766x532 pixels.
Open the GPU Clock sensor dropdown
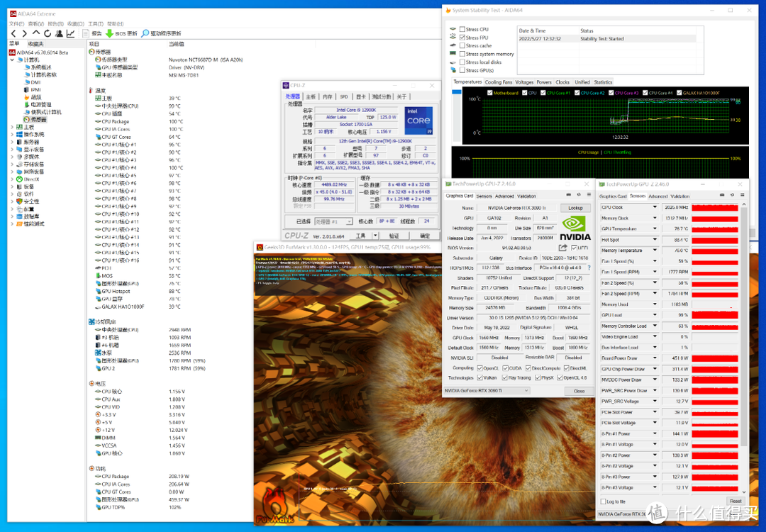[655, 207]
